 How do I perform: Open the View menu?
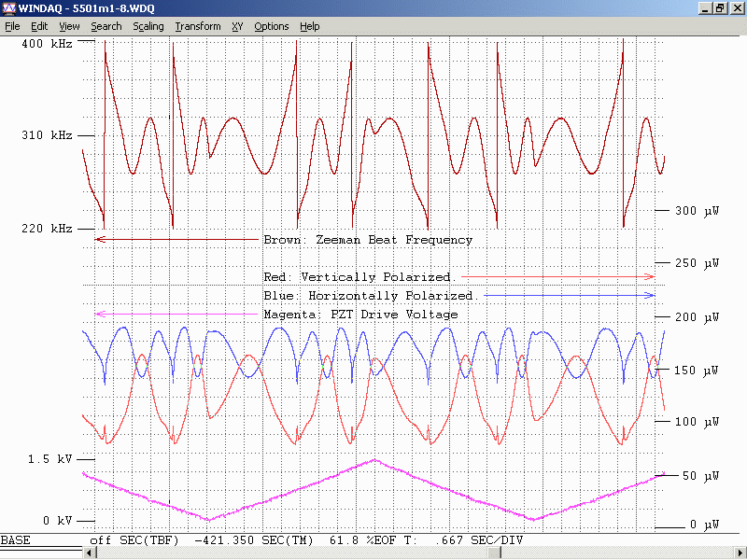tap(69, 26)
